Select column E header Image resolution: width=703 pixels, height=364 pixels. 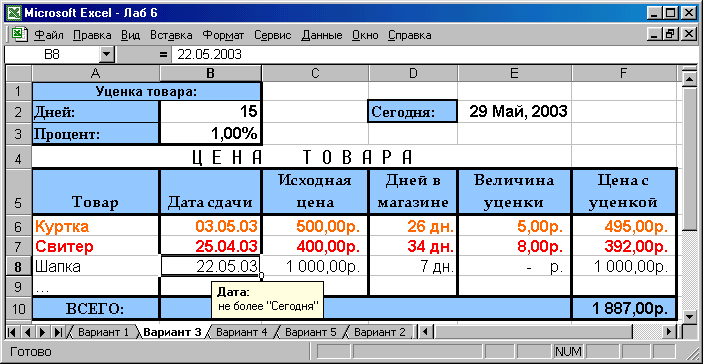point(514,74)
